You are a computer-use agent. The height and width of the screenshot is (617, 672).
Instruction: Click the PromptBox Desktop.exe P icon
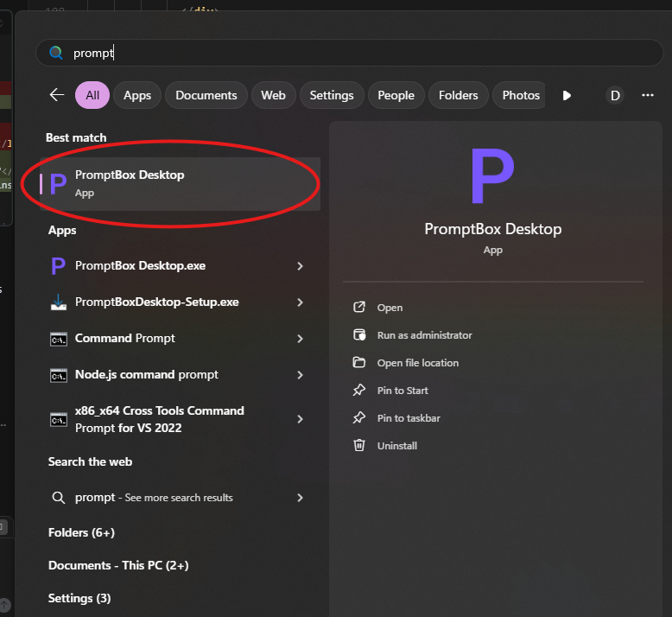coord(58,266)
